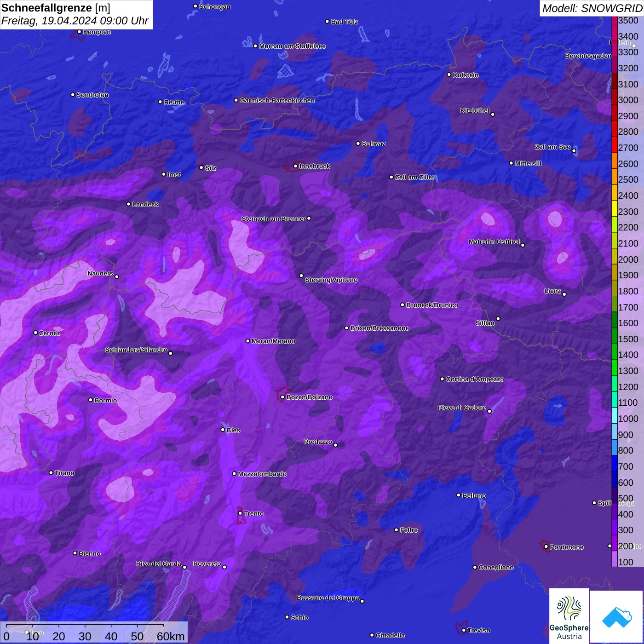The height and width of the screenshot is (644, 644).
Task: Click legend value 1500
Action: click(628, 339)
